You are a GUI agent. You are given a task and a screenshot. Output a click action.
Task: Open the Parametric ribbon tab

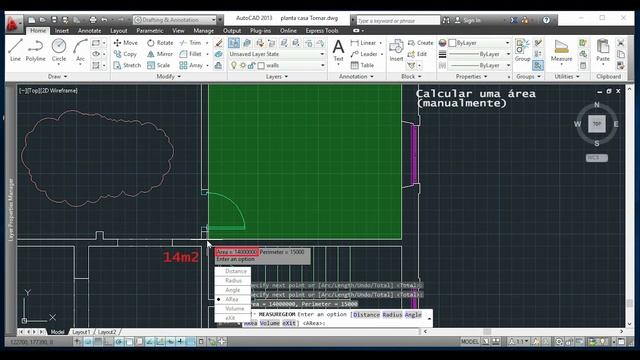(150, 31)
